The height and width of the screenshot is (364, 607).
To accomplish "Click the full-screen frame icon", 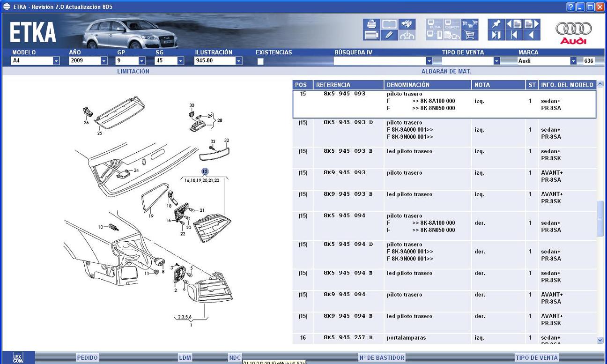I will (x=389, y=24).
